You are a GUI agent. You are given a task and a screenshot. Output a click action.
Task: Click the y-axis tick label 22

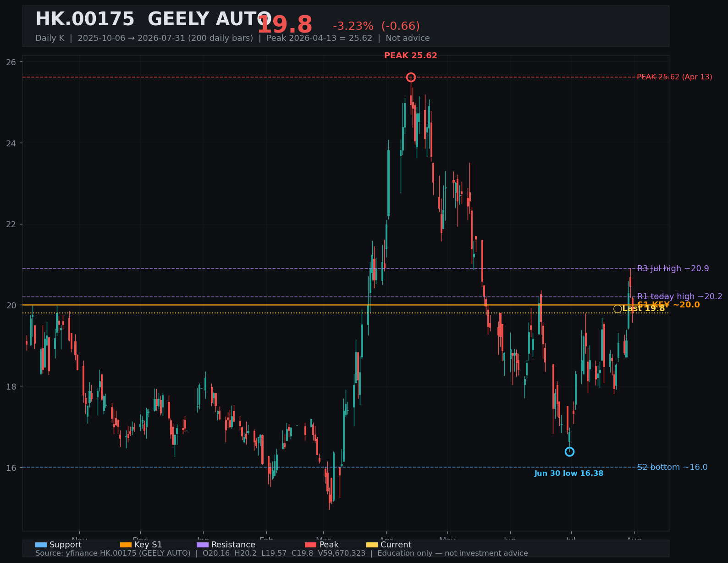[11, 224]
